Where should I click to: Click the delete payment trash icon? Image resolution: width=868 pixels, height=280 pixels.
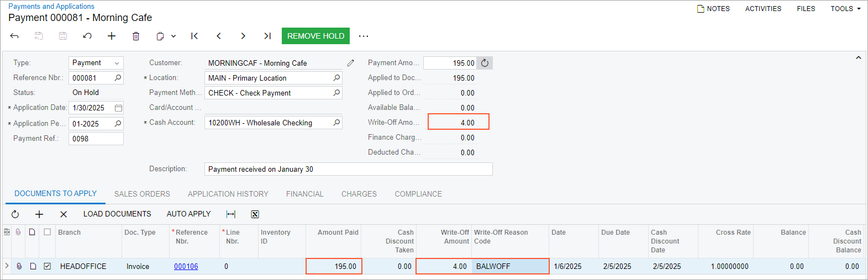tap(136, 36)
